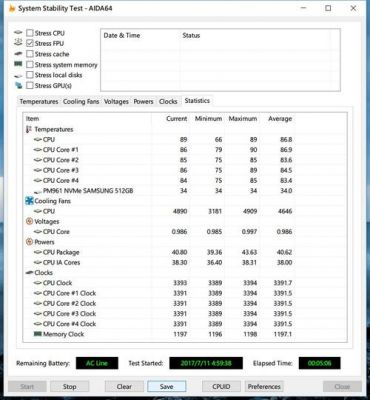This screenshot has width=370, height=400.
Task: Click the CPU Core #1 temperature row icon
Action: click(38, 150)
